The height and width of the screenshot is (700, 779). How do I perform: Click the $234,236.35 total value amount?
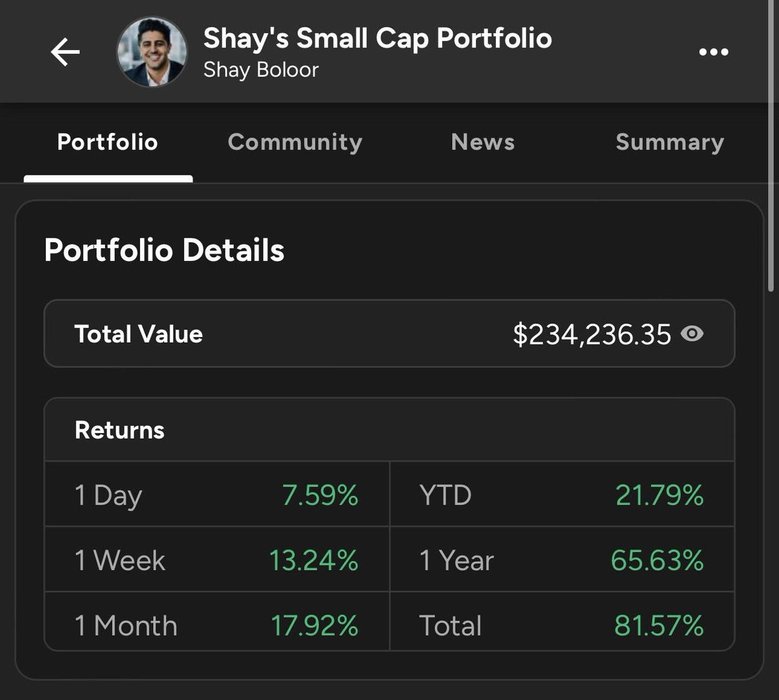tap(592, 334)
